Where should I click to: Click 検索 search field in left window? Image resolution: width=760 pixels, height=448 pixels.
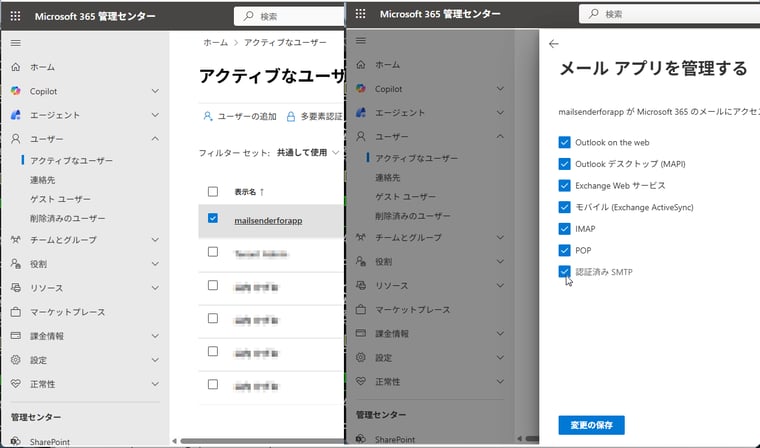point(289,16)
